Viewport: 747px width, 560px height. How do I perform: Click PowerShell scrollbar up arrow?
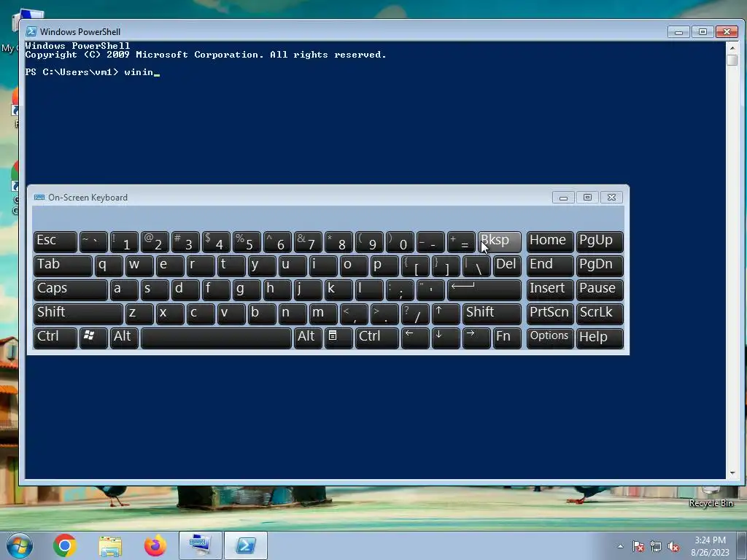coord(732,47)
